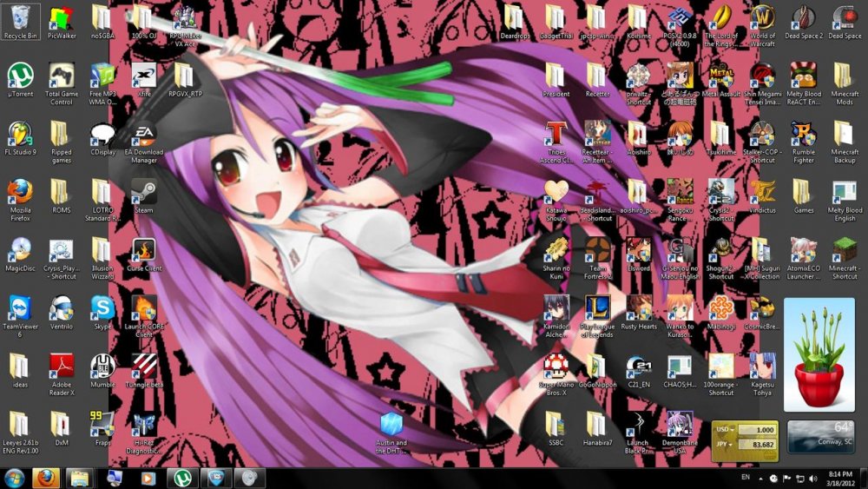The height and width of the screenshot is (489, 868).
Task: Open the Skype desktop icon
Action: (102, 308)
